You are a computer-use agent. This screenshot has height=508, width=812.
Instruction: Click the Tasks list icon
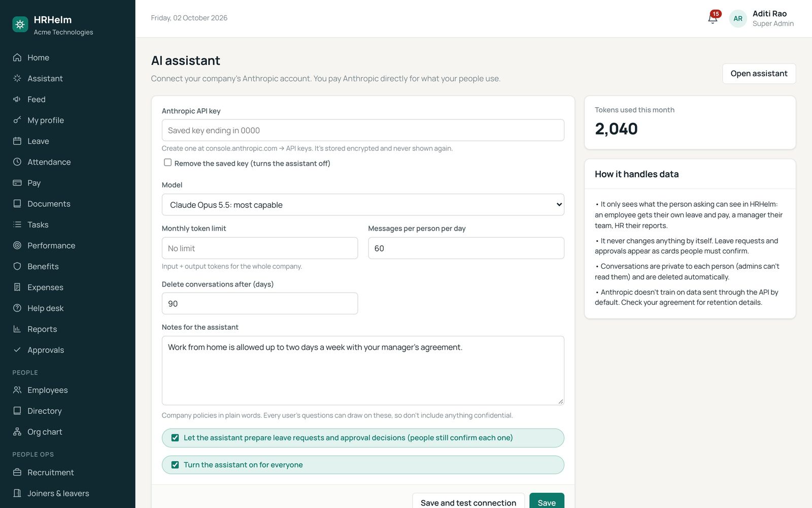[x=17, y=224]
